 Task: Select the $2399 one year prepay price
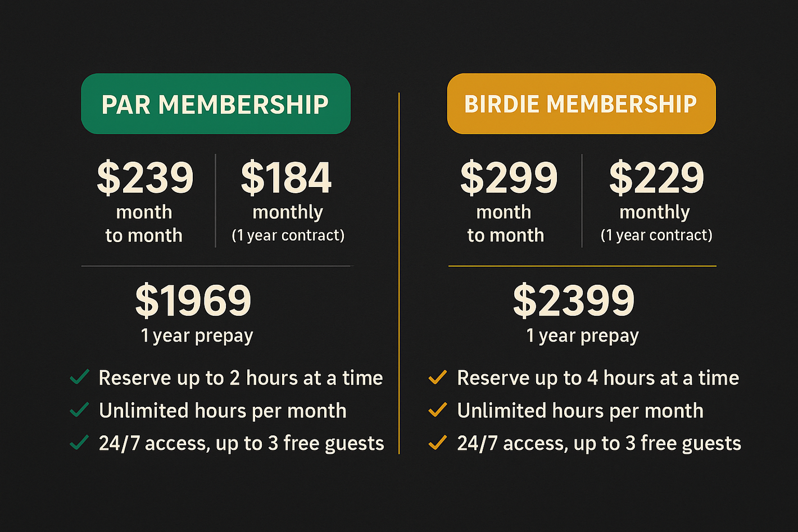coord(574,301)
